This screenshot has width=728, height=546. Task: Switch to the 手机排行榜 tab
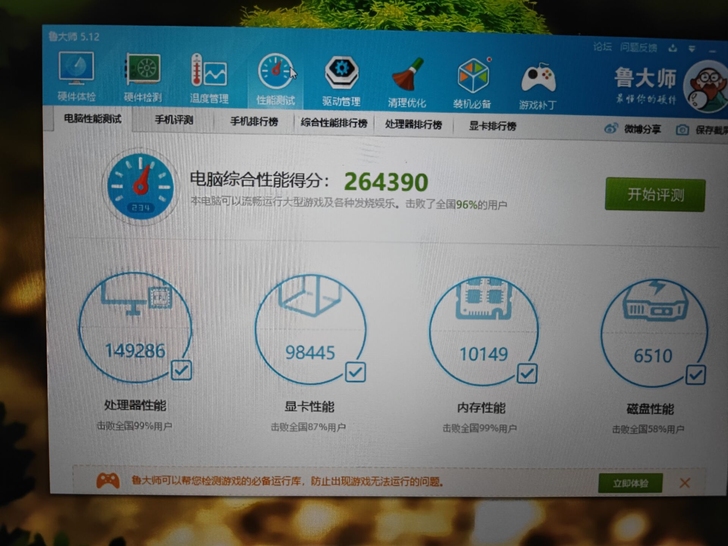pos(254,122)
